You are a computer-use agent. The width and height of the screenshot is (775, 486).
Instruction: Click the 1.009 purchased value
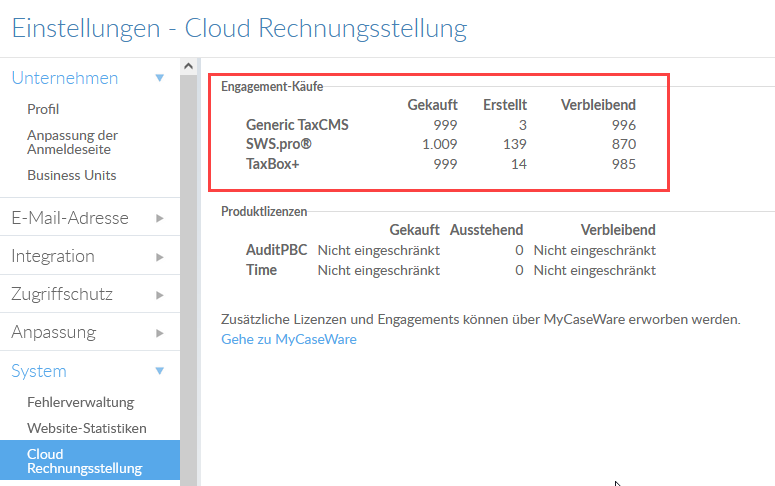(439, 144)
